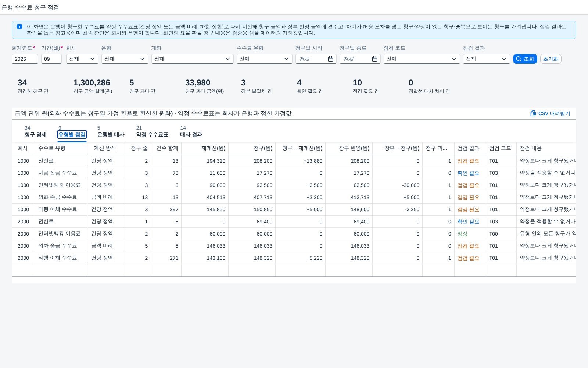Click the 초기화 reset button
The image size is (588, 368).
551,59
